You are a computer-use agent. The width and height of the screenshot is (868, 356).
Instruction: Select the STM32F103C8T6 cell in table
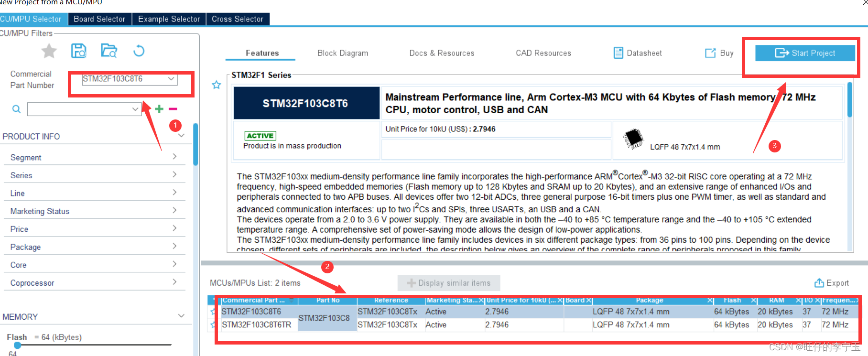259,312
